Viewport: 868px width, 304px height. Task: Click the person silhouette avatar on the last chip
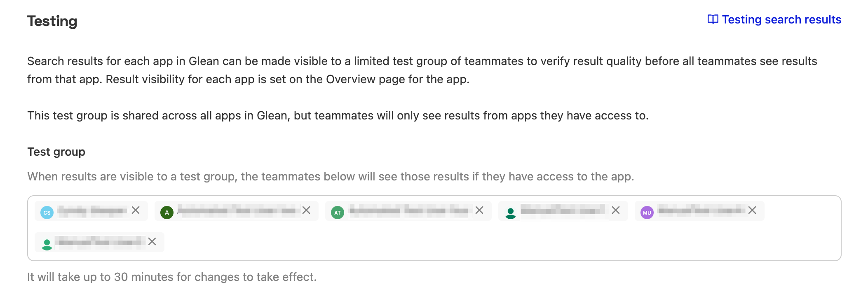click(x=47, y=244)
